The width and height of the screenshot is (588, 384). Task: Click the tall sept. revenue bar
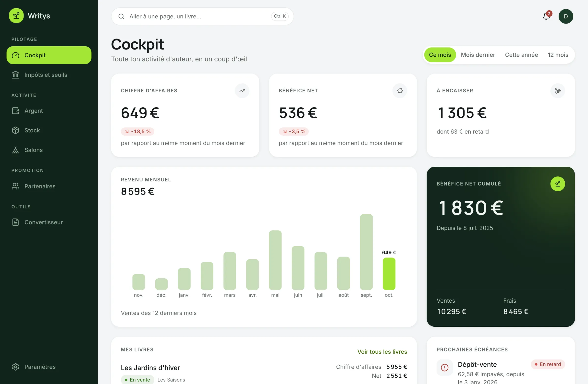366,252
